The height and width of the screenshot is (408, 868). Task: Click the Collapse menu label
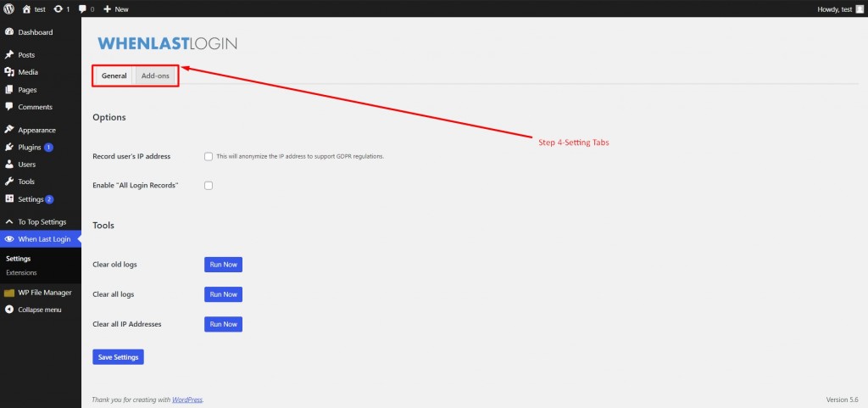click(x=40, y=310)
